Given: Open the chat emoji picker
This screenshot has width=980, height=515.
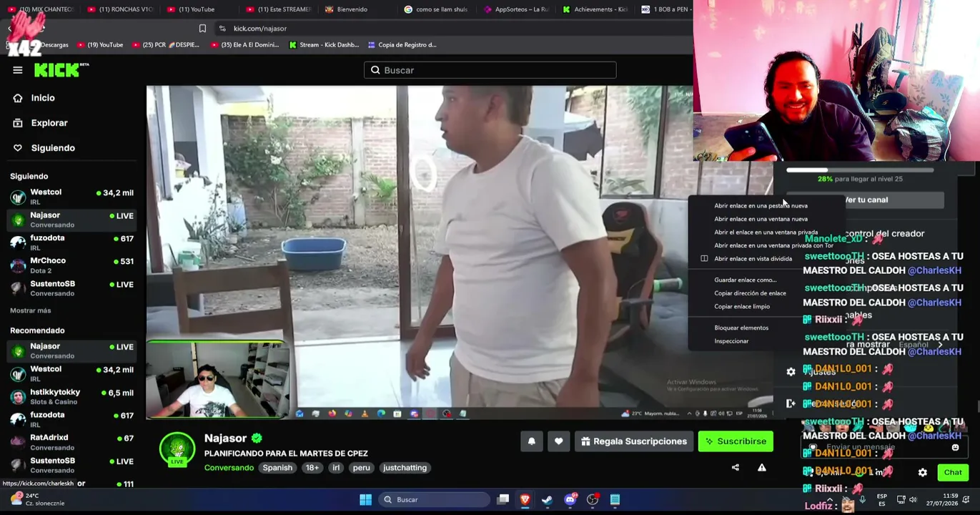Looking at the screenshot, I should coord(955,448).
